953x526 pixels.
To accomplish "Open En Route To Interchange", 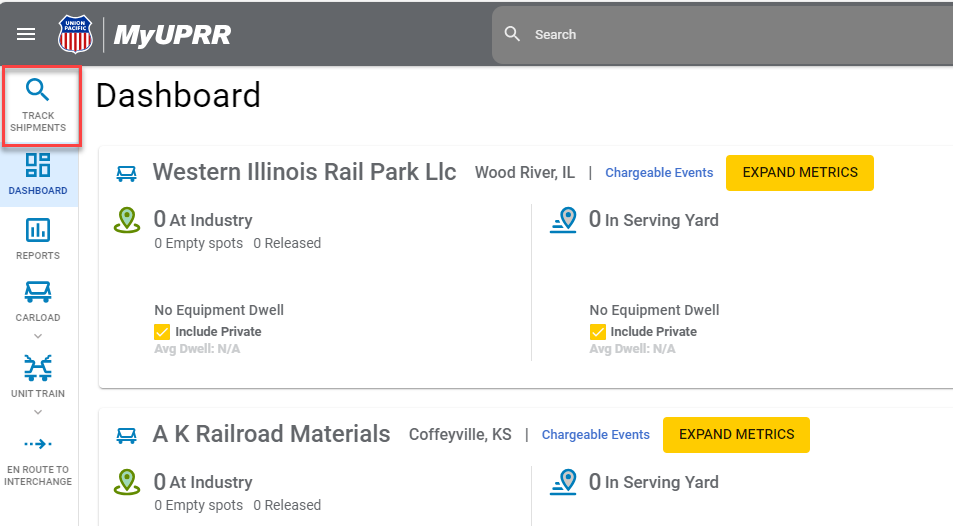I will point(38,462).
